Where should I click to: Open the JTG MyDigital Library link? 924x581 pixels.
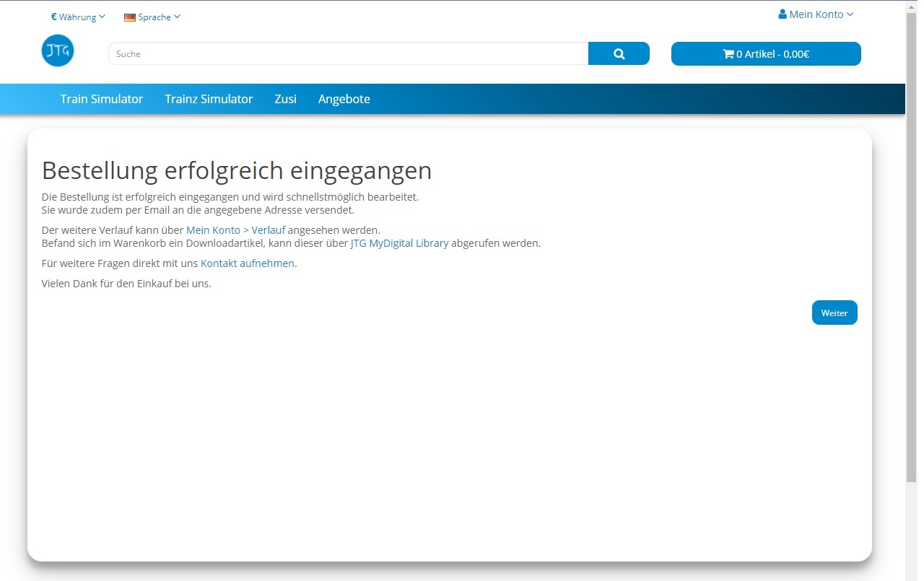click(399, 243)
